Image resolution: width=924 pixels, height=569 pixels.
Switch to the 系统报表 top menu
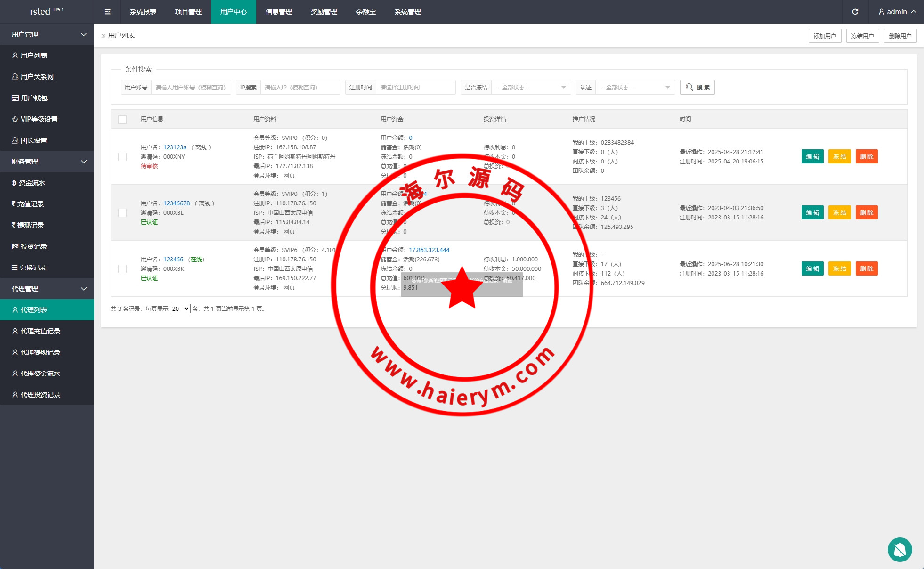143,12
